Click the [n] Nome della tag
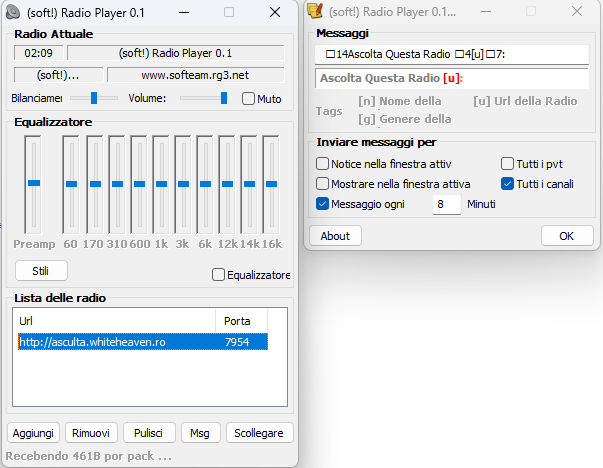The image size is (603, 468). pos(400,101)
